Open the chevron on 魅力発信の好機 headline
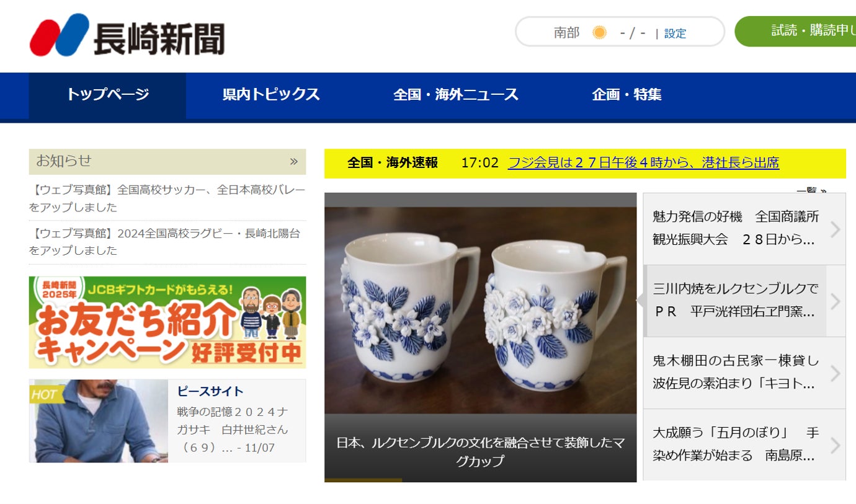Viewport: 856px width, 504px height. click(836, 229)
